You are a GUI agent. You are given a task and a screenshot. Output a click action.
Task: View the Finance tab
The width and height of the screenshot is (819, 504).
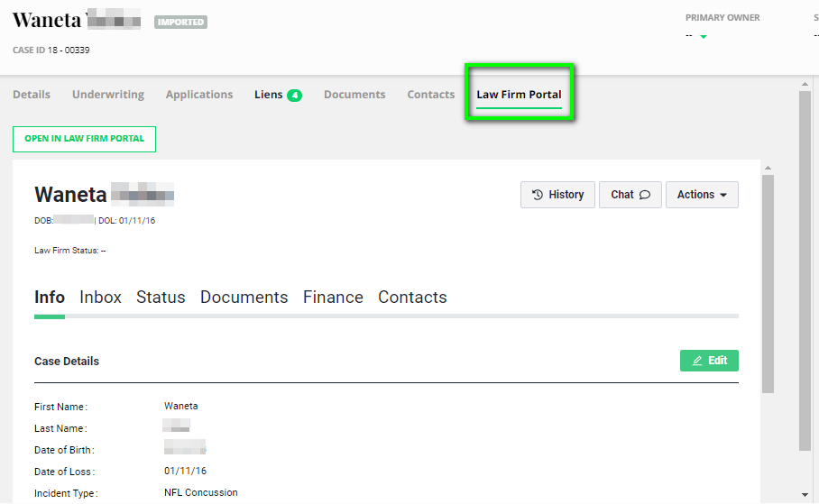coord(333,298)
